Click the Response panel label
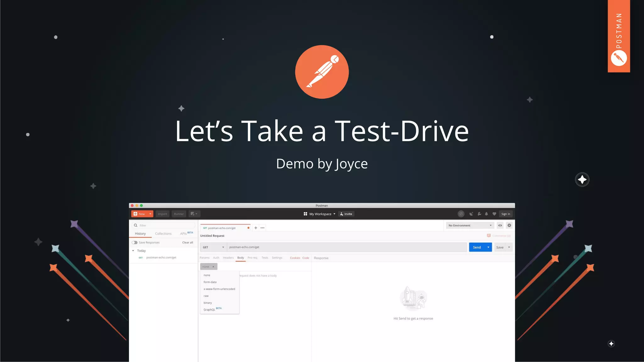This screenshot has width=644, height=362. point(321,258)
